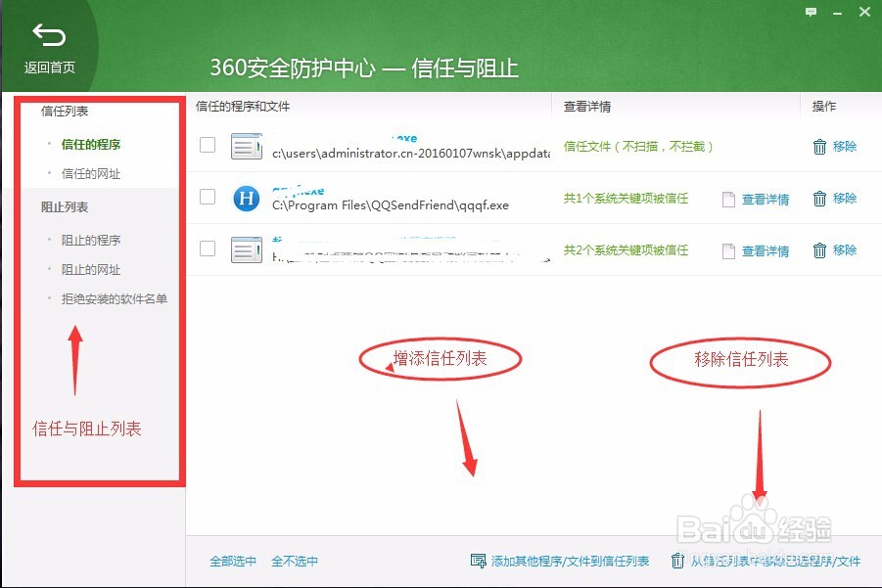Image resolution: width=882 pixels, height=588 pixels.
Task: Expand the 阻止列表 section
Action: click(67, 206)
